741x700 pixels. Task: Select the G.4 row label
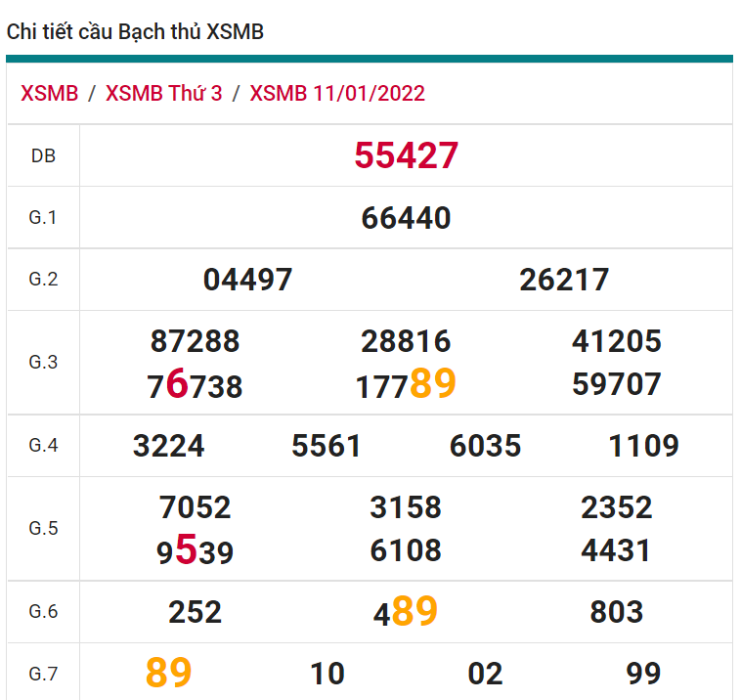point(43,446)
